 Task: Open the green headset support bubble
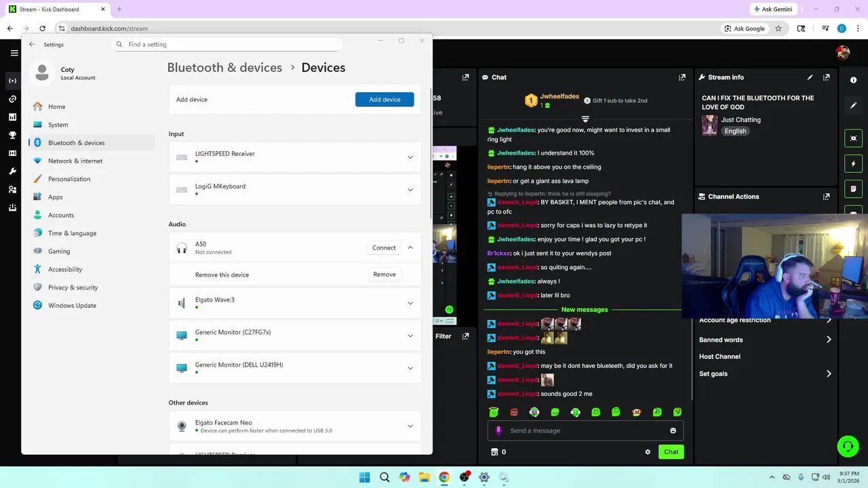848,446
